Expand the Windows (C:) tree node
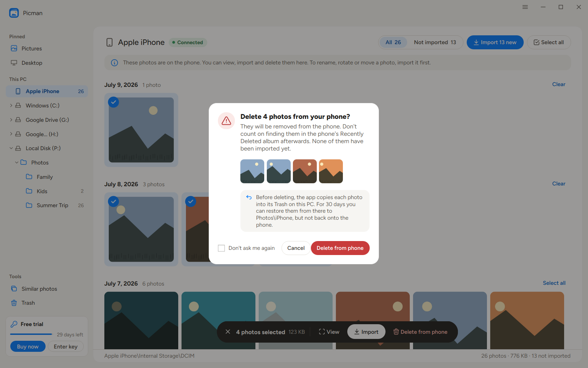Screen dimensions: 588x368 coord(11,106)
